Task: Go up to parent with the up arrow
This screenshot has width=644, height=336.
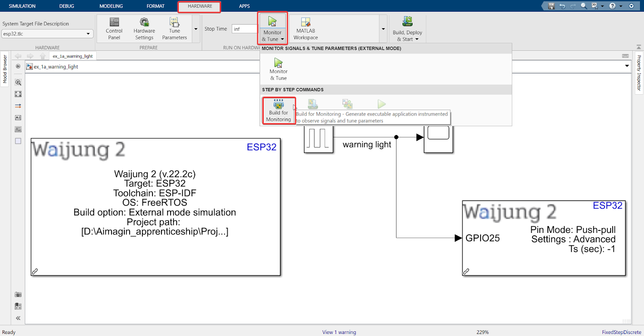Action: click(43, 56)
